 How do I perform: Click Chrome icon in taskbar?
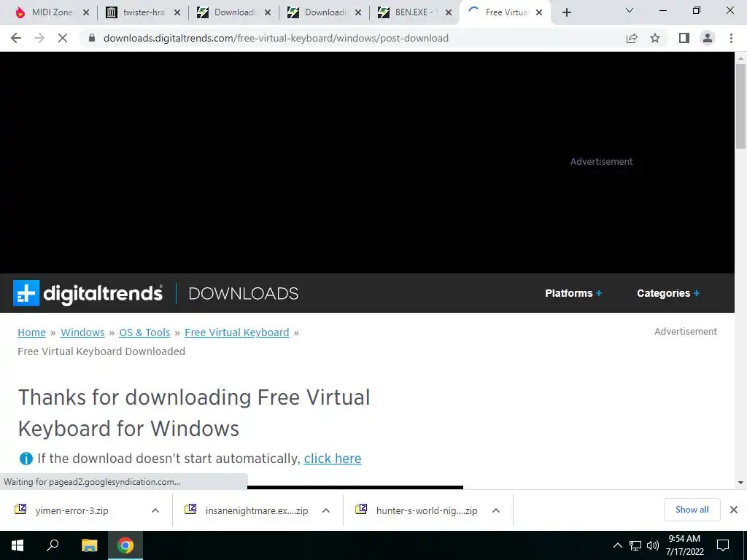click(x=125, y=545)
